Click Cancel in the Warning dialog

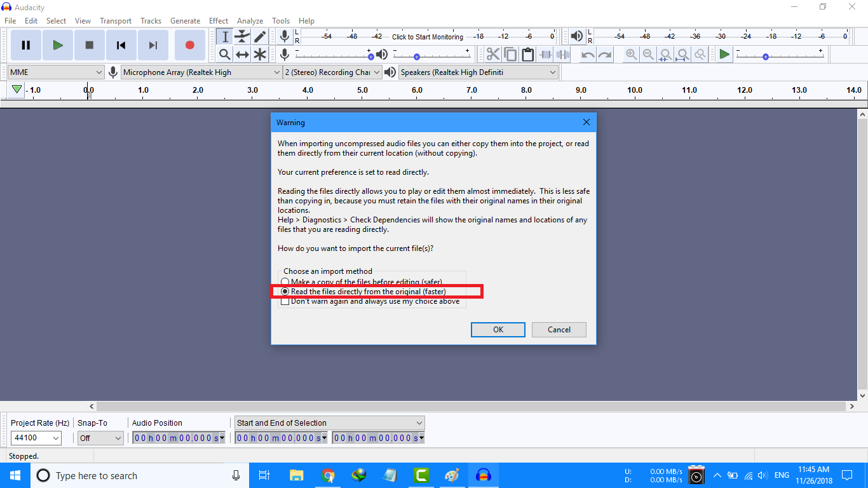coord(559,330)
